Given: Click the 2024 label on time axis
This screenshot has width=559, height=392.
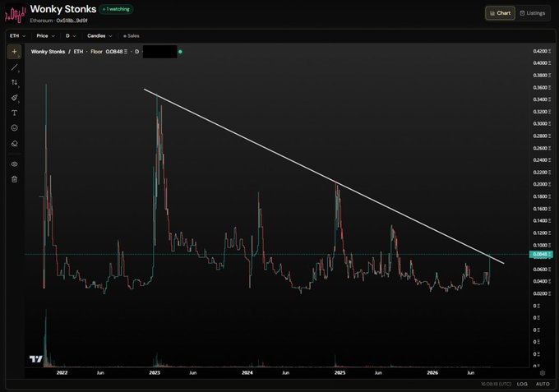Looking at the screenshot, I should [x=247, y=373].
